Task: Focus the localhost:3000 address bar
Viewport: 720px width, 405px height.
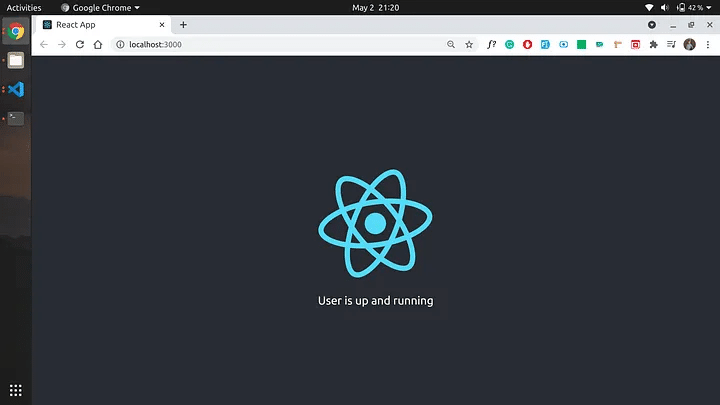Action: pyautogui.click(x=294, y=45)
